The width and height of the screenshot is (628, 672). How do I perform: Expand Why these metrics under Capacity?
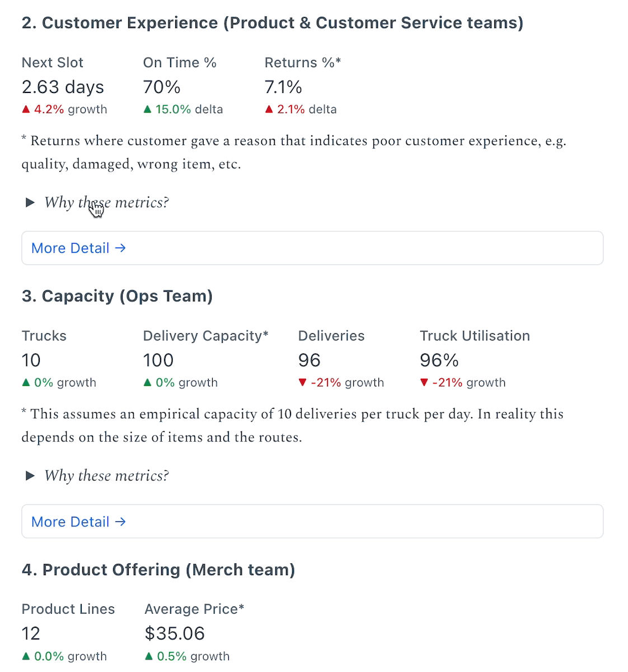click(x=106, y=475)
